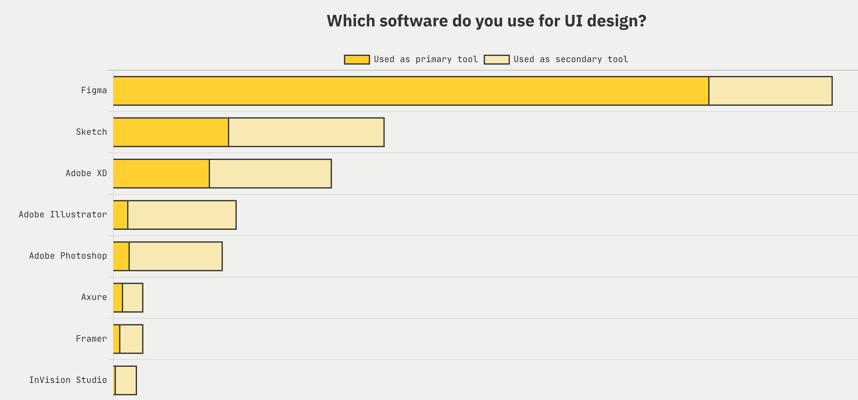858x400 pixels.
Task: Toggle the "Used as primary tool" legend label
Action: [425, 60]
